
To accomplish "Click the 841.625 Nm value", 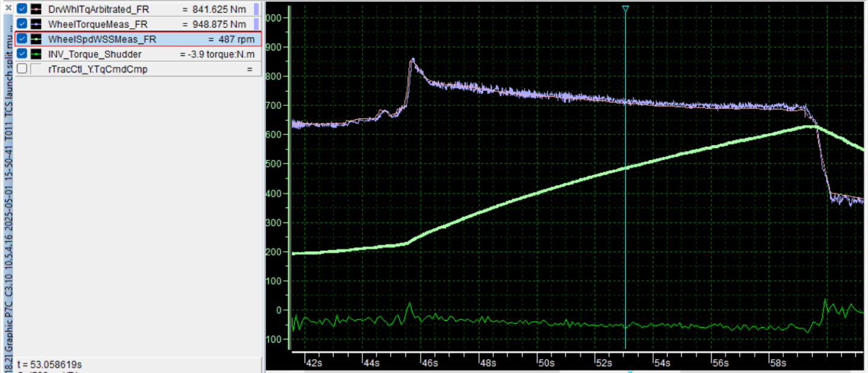I will pyautogui.click(x=219, y=10).
